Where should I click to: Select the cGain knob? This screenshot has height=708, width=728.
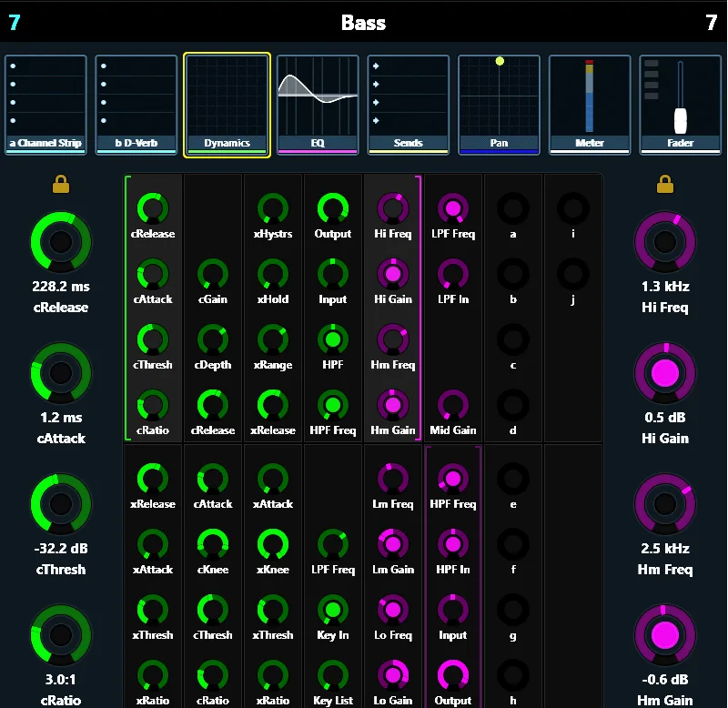tap(213, 274)
